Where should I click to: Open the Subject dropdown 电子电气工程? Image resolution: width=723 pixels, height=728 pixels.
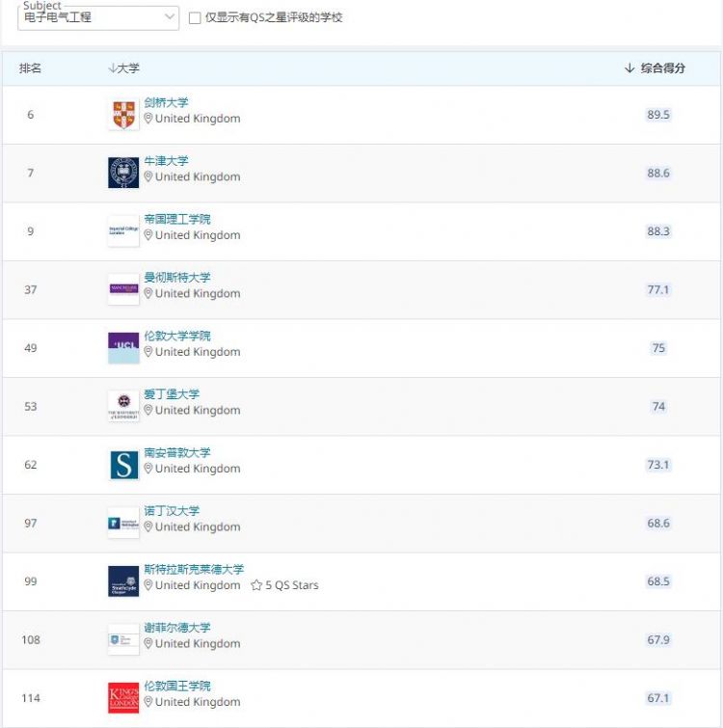tap(99, 17)
